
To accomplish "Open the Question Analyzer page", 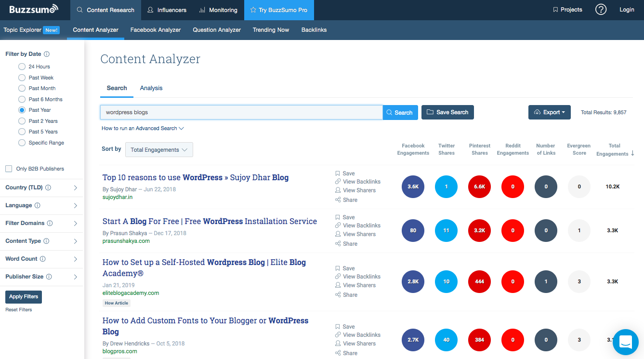I will 216,29.
